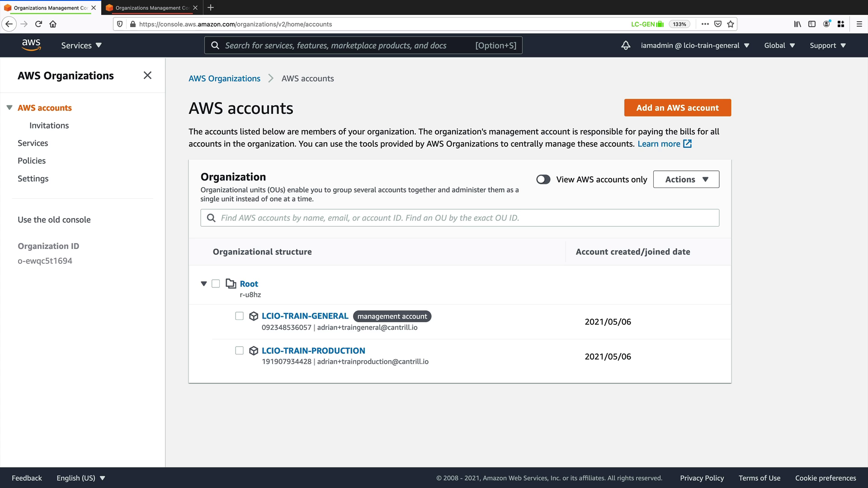The height and width of the screenshot is (488, 868).
Task: Open the iamadmin account dropdown
Action: coord(695,45)
